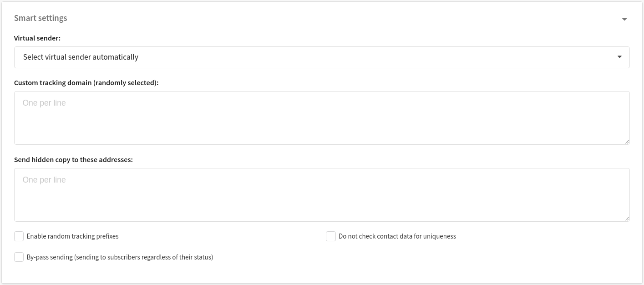Open the Virtual sender dropdown
Image resolution: width=644 pixels, height=285 pixels.
(322, 57)
